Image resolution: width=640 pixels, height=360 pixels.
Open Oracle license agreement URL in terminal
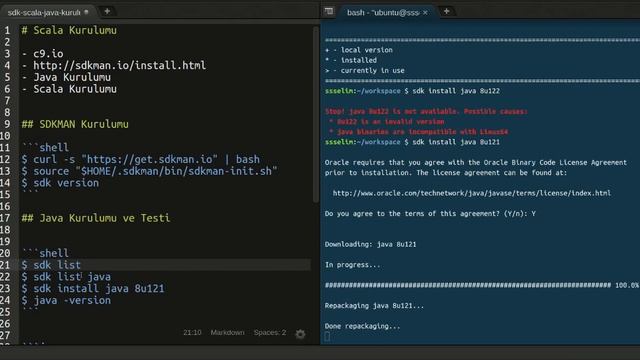tap(471, 193)
